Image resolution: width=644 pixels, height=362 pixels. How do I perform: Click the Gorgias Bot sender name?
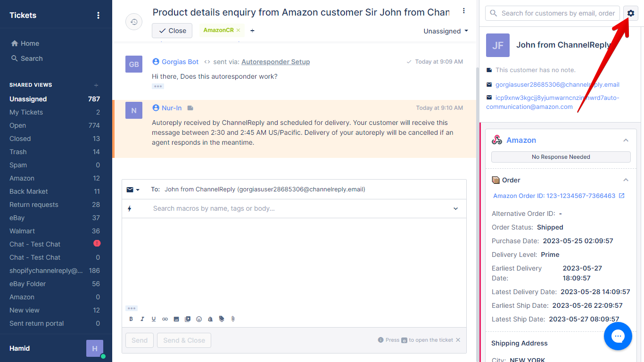coord(180,62)
